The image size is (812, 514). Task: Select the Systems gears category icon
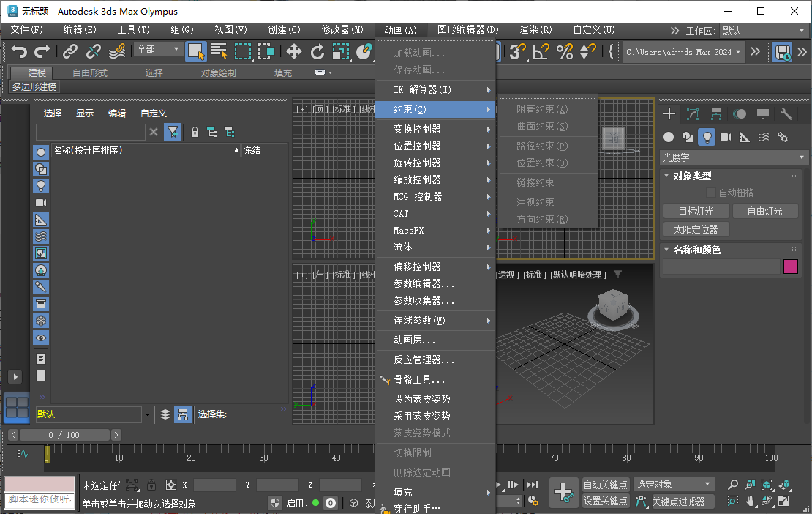coord(783,137)
